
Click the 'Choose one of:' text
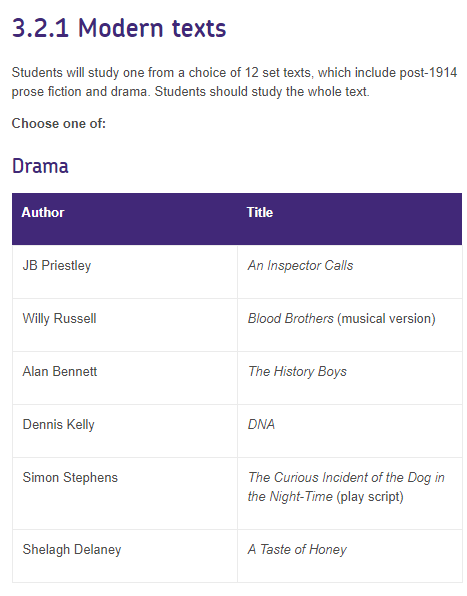pos(59,124)
